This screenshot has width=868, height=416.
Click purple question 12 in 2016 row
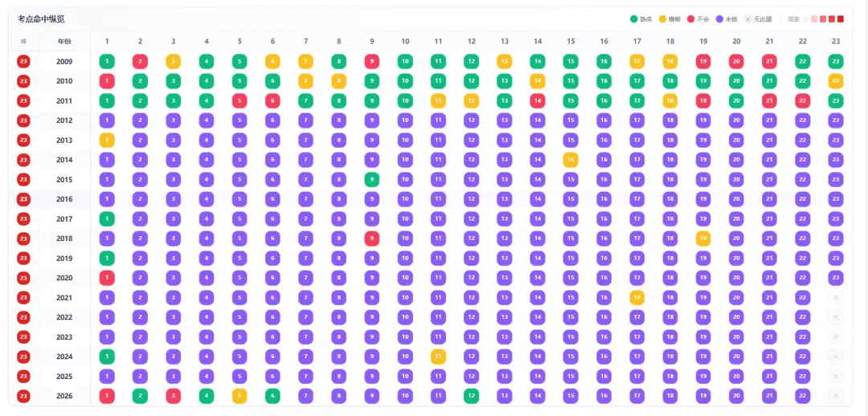[471, 199]
